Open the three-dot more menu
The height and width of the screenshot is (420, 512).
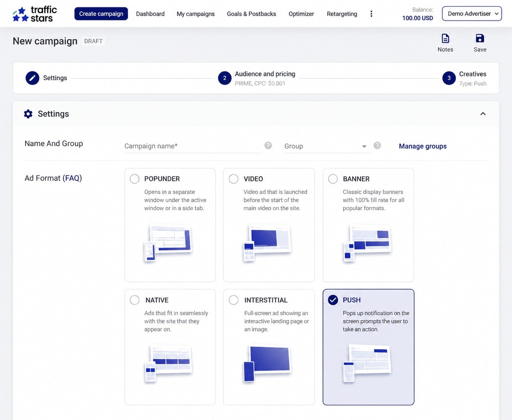pos(371,14)
